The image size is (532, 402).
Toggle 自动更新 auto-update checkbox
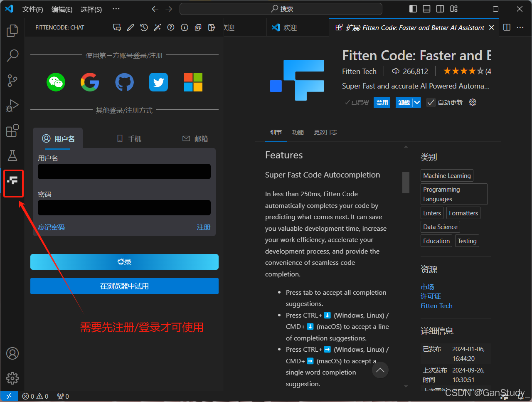coord(431,102)
